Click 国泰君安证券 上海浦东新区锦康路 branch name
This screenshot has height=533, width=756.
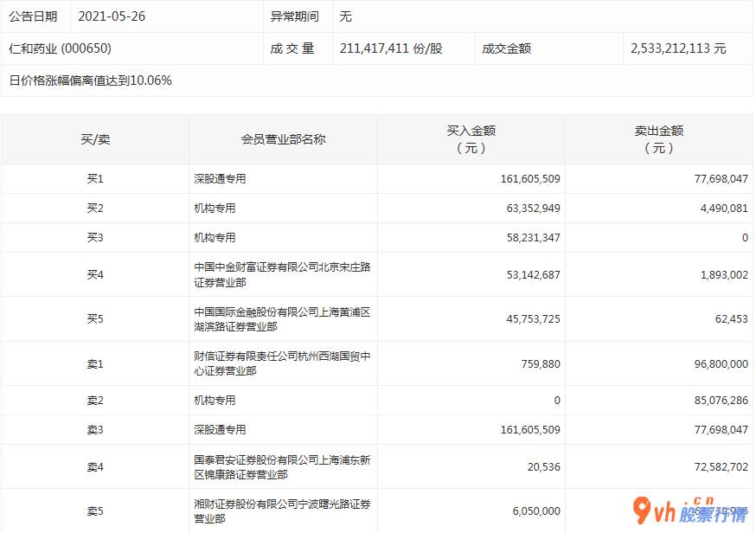point(282,467)
